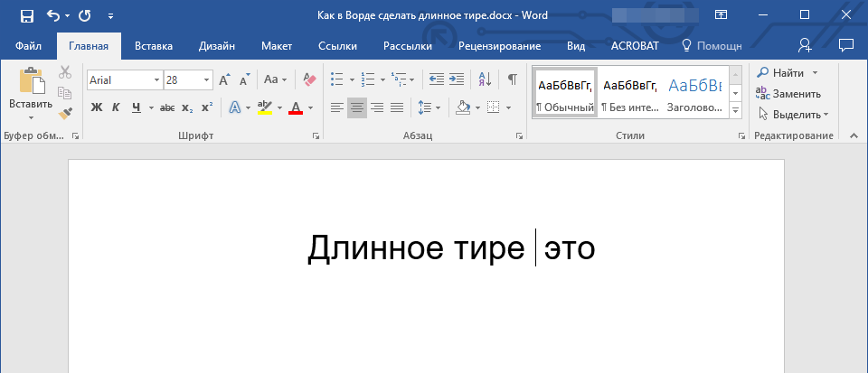The width and height of the screenshot is (868, 373).
Task: Click the Increase Font Size icon
Action: click(x=224, y=79)
